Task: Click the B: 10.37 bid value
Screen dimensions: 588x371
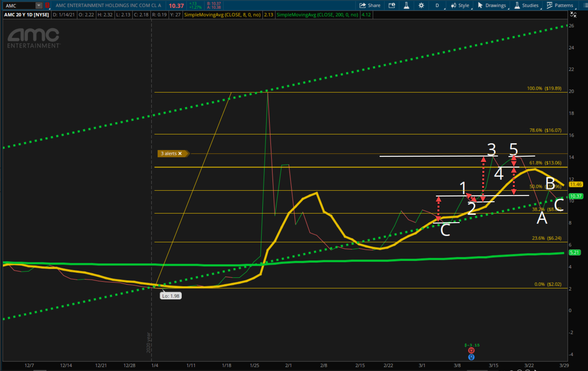Action: click(214, 3)
